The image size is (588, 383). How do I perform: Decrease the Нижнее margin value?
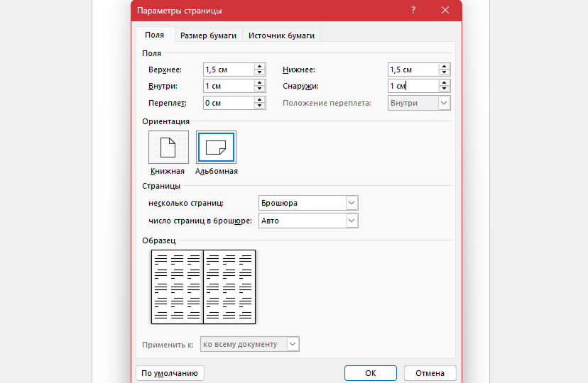click(444, 72)
